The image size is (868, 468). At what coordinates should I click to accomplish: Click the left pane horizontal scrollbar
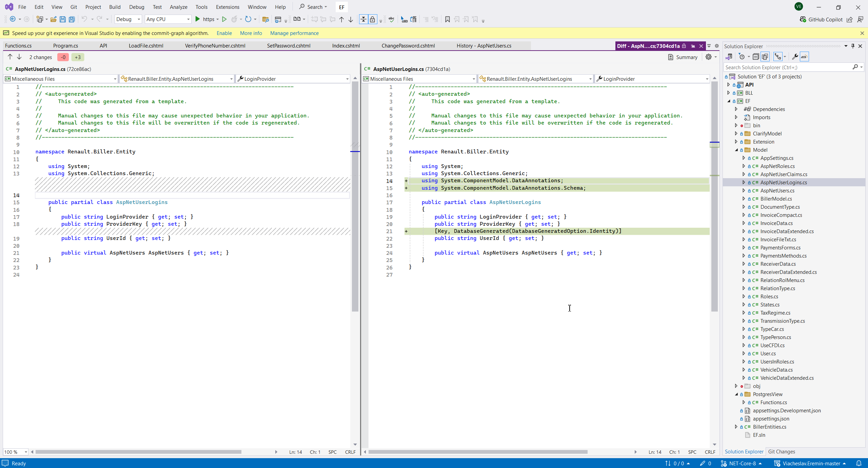tap(138, 452)
